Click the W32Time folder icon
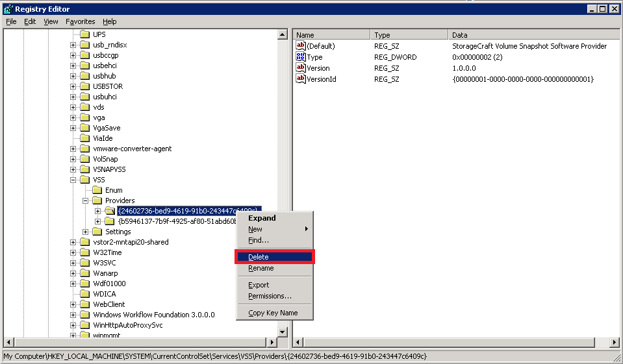Viewport: 623px width, 364px height. tap(84, 252)
